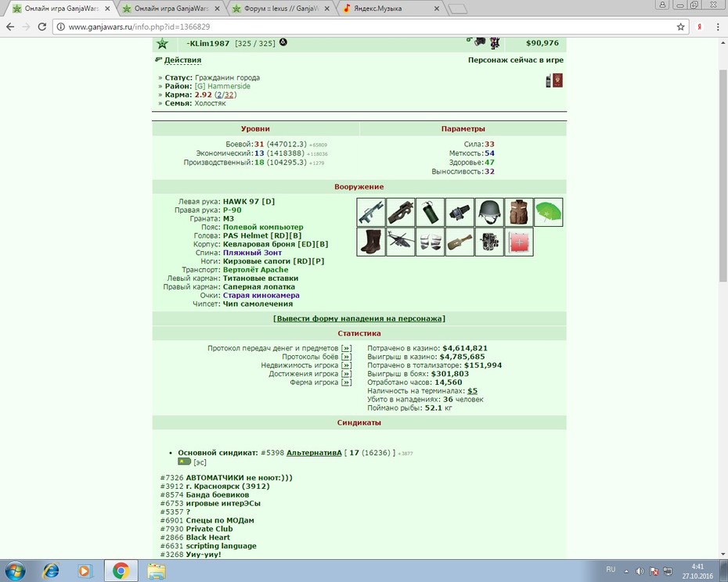Click the green star syndicate icon by the name

tap(163, 44)
